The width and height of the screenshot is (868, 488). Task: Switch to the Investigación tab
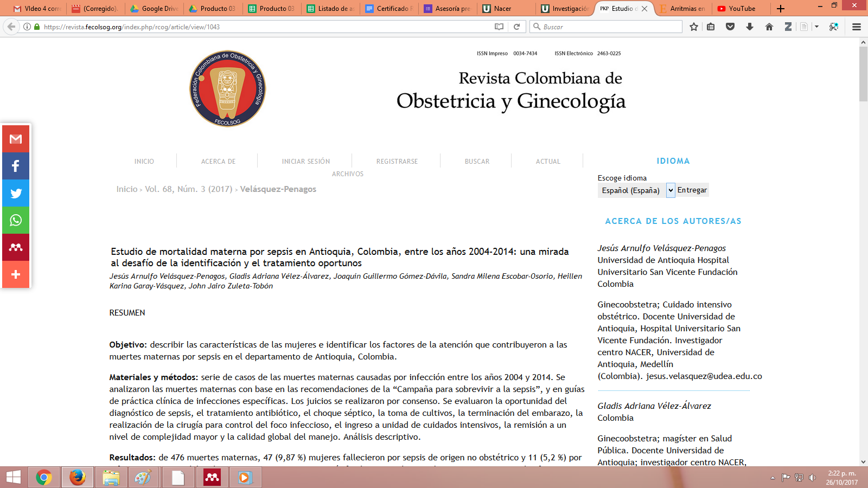coord(564,9)
